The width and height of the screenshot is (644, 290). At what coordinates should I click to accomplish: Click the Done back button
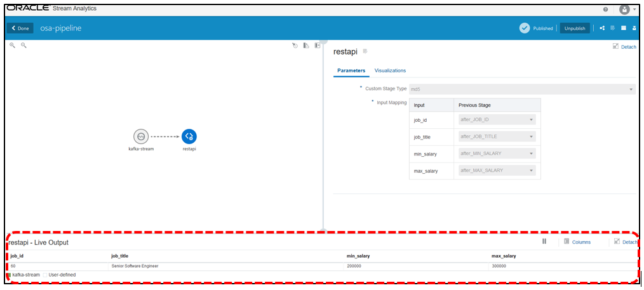click(x=20, y=29)
